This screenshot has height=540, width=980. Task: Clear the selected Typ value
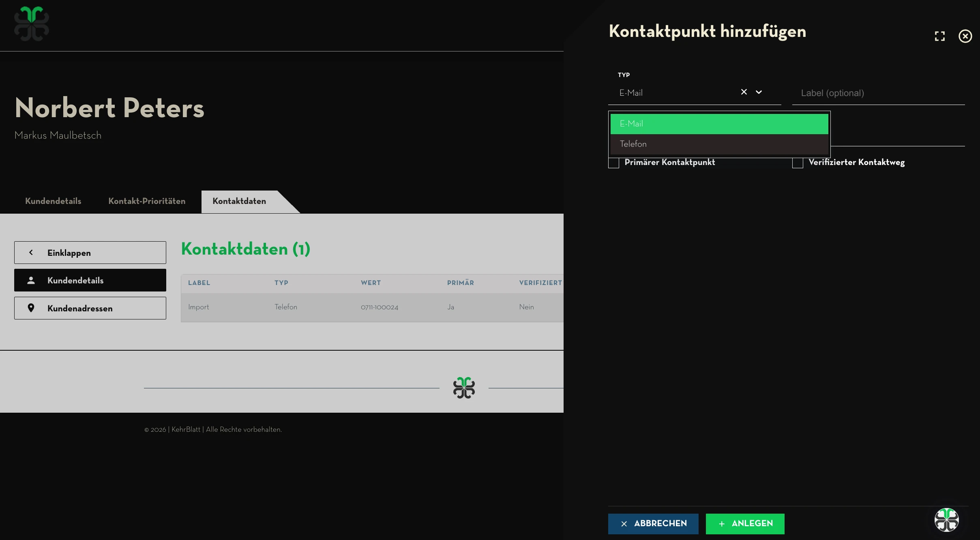744,92
